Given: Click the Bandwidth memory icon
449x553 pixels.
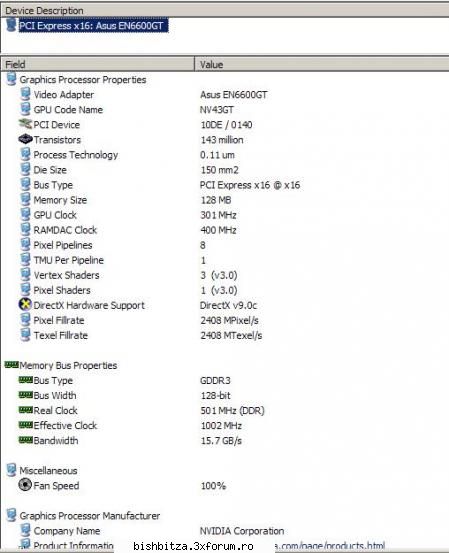Looking at the screenshot, I should [25, 440].
